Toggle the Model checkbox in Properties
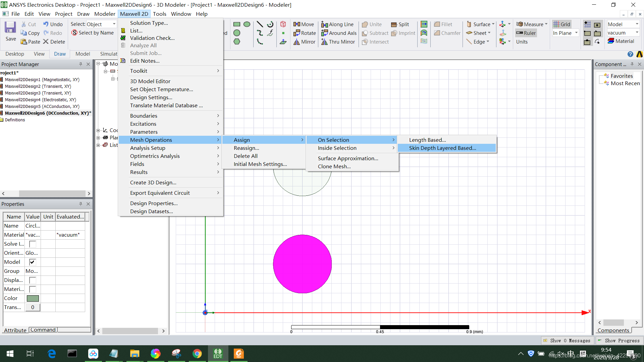The width and height of the screenshot is (644, 362). (33, 262)
